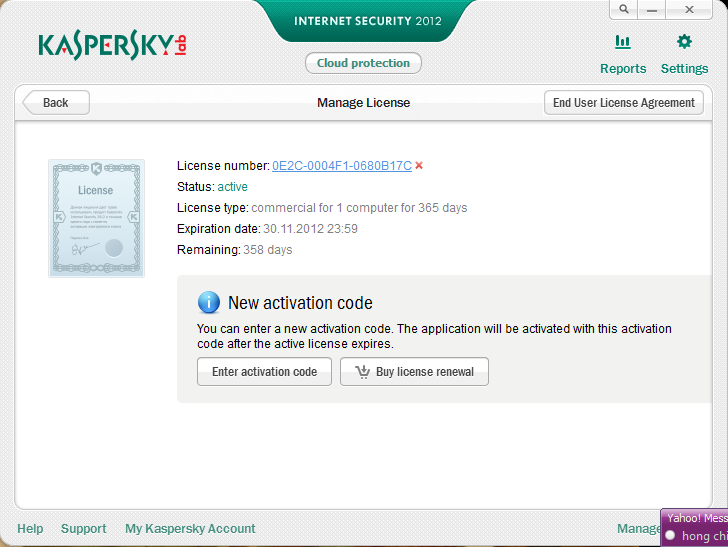
Task: Click the Yahoo! Messenger notification popup
Action: click(x=695, y=528)
